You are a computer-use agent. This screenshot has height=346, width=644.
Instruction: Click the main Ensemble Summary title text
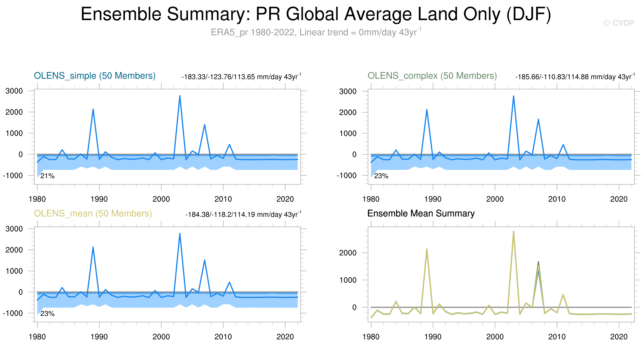(316, 14)
